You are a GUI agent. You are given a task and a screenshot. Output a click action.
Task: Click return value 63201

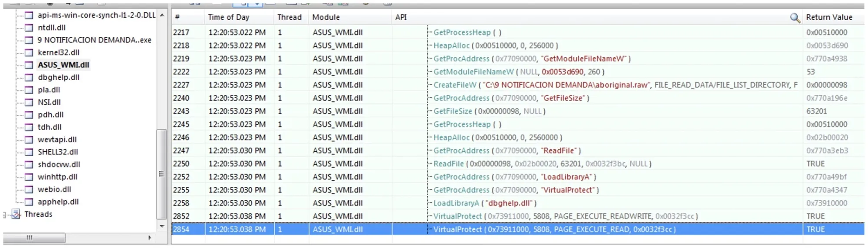pyautogui.click(x=816, y=111)
